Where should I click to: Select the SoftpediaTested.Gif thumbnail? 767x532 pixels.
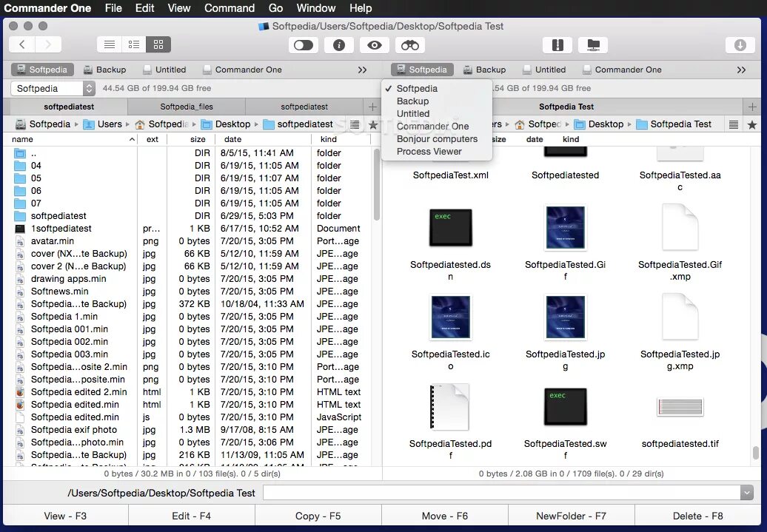tap(566, 229)
